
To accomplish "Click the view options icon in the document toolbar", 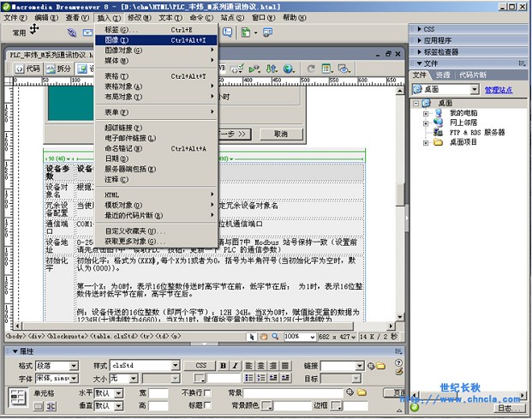I will (327, 69).
